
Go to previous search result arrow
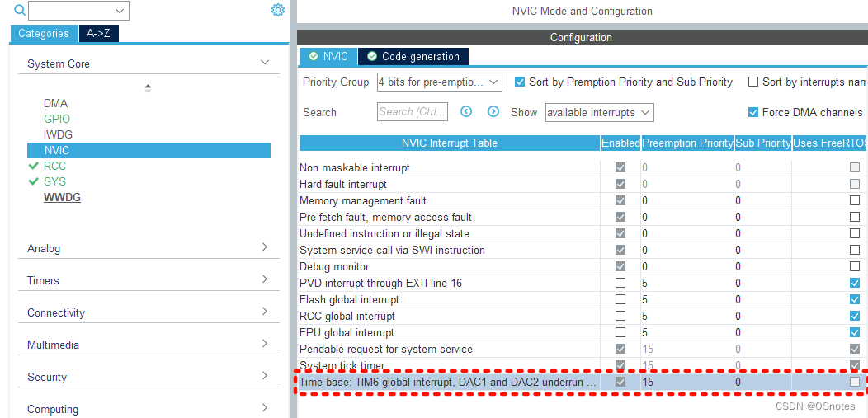466,111
